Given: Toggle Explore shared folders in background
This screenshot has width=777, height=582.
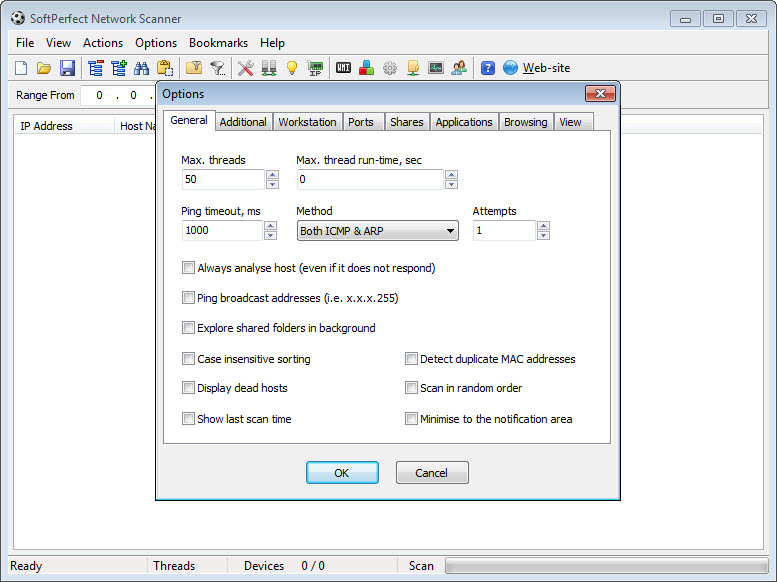Looking at the screenshot, I should pos(188,328).
